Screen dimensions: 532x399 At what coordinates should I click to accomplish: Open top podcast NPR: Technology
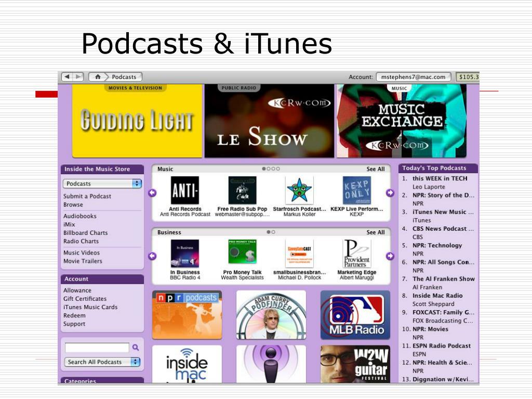(437, 245)
